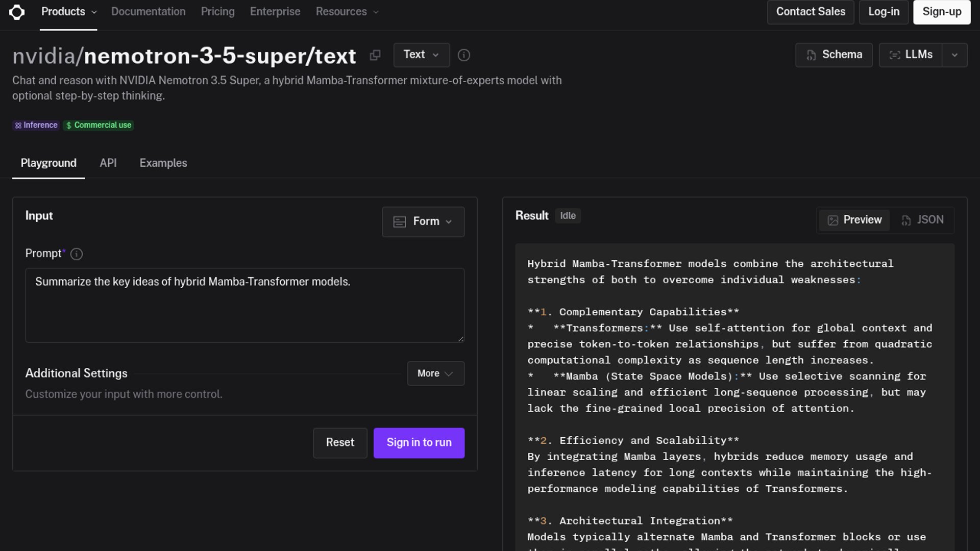
Task: Click the Sign-up button
Action: click(942, 12)
